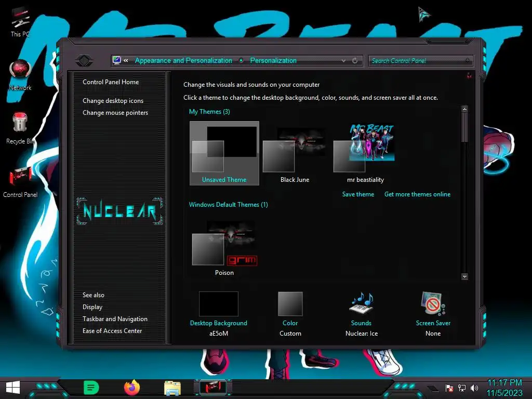Click the volume speaker tray icon
532x399 pixels.
(474, 388)
